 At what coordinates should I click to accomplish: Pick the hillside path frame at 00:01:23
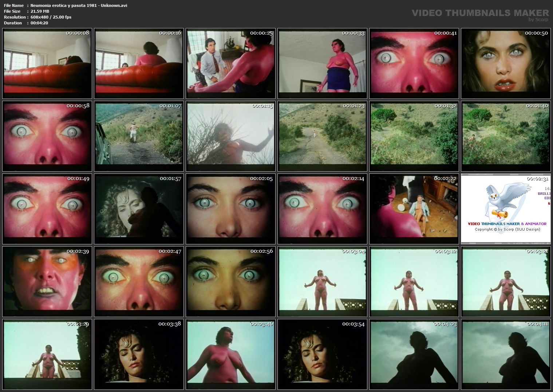point(323,136)
